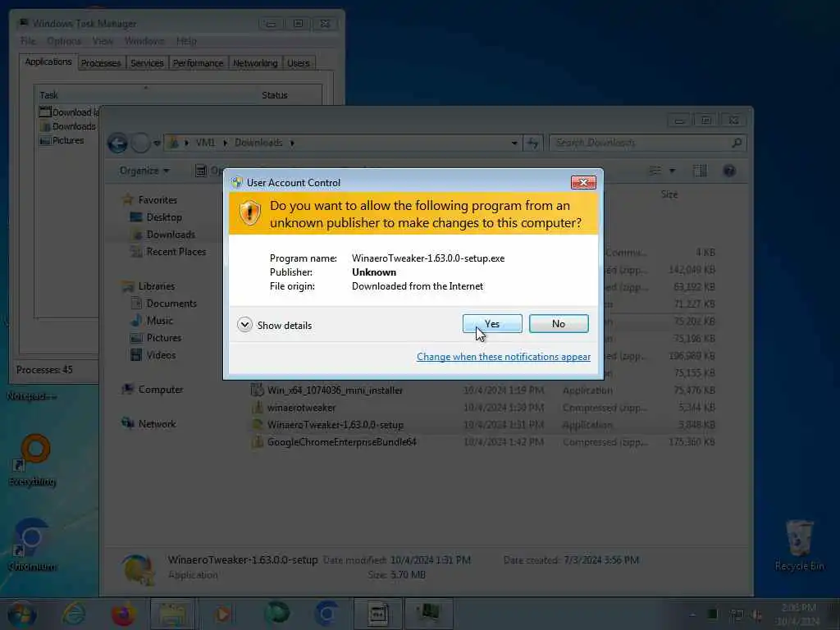Open Recycle Bin desktop icon
The image size is (840, 630).
point(799,545)
